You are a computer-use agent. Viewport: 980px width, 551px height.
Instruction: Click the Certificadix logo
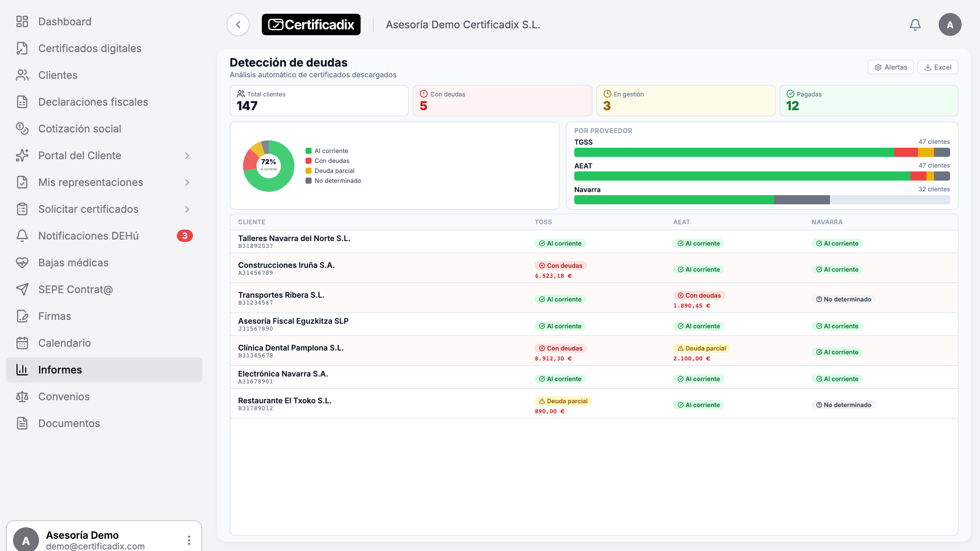pos(311,24)
